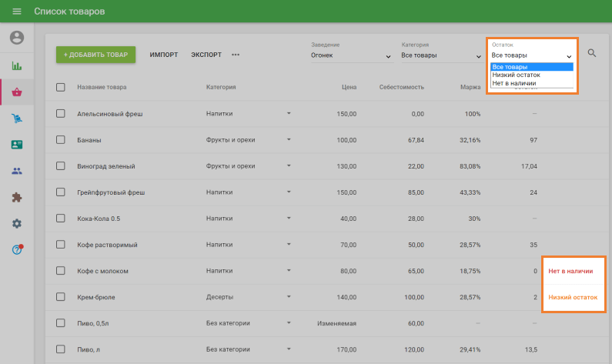Image resolution: width=612 pixels, height=364 pixels.
Task: Sort by Категория column header
Action: pos(221,87)
